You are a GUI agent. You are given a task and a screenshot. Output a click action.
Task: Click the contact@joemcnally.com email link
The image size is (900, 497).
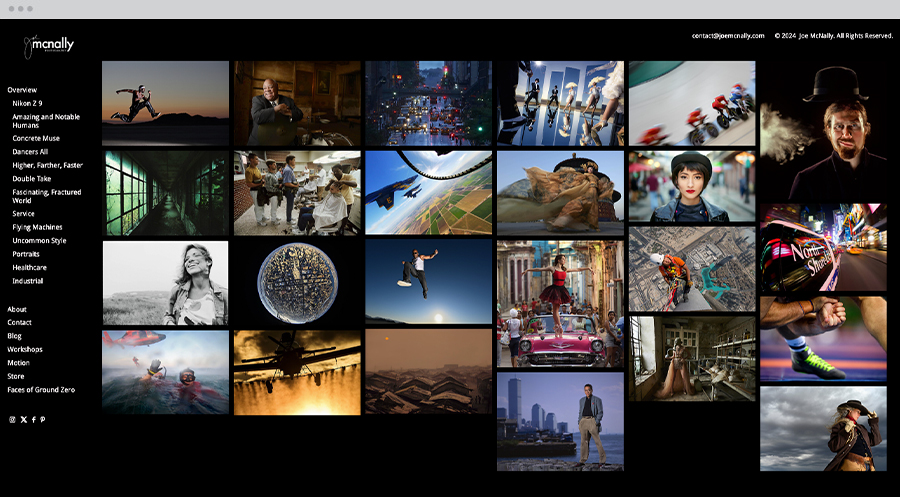(728, 36)
